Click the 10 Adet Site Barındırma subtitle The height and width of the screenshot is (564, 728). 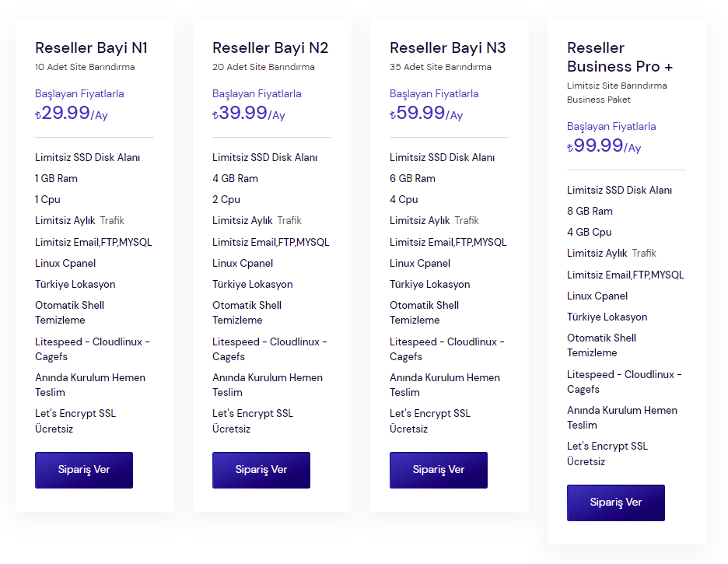point(85,67)
